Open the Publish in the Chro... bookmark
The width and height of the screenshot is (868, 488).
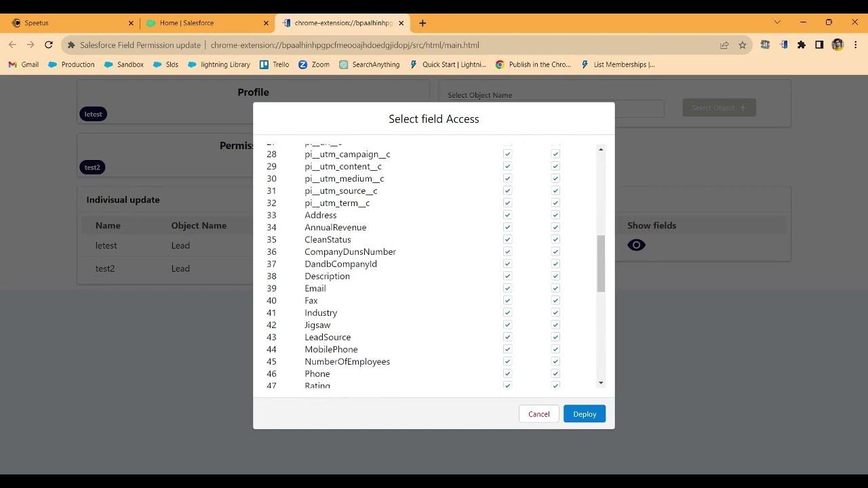[x=534, y=64]
